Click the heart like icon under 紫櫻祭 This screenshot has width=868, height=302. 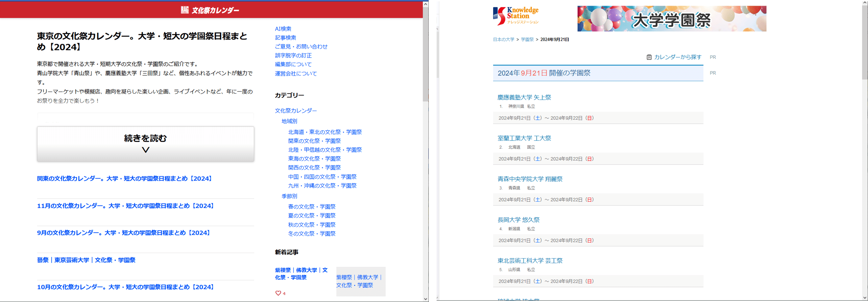pos(278,293)
